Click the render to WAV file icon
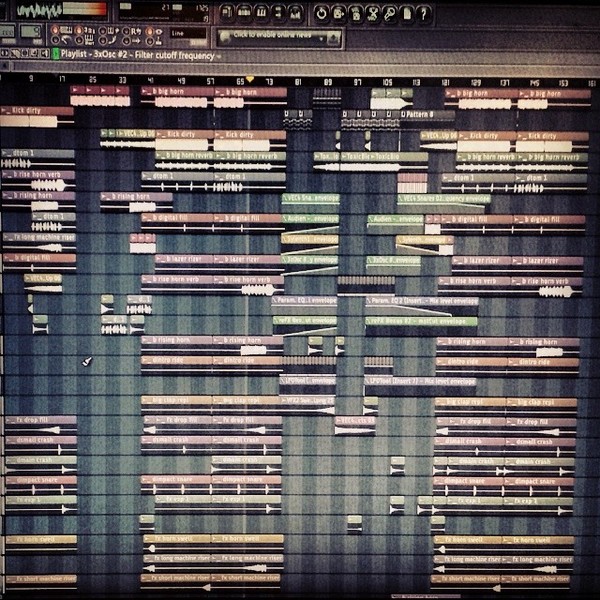 (x=339, y=13)
